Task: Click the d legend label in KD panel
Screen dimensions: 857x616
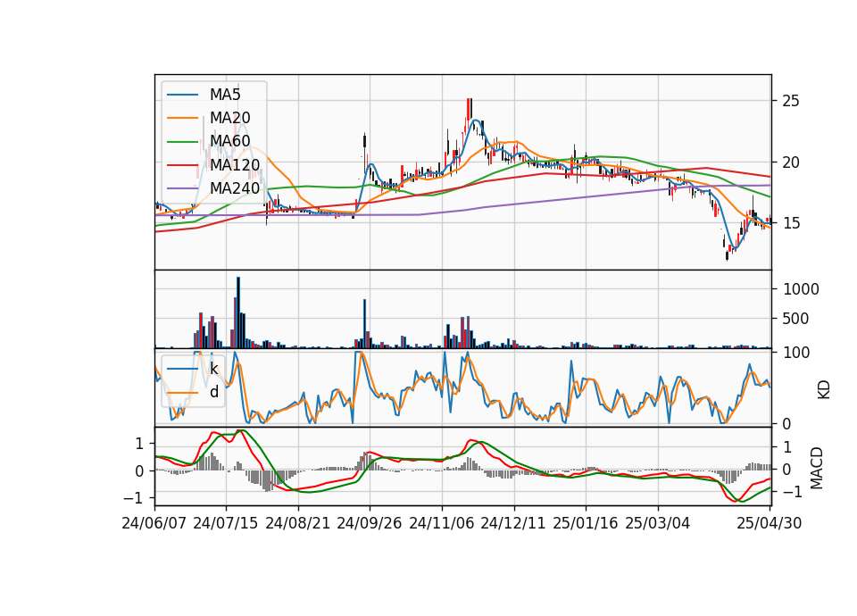Action: tap(214, 392)
